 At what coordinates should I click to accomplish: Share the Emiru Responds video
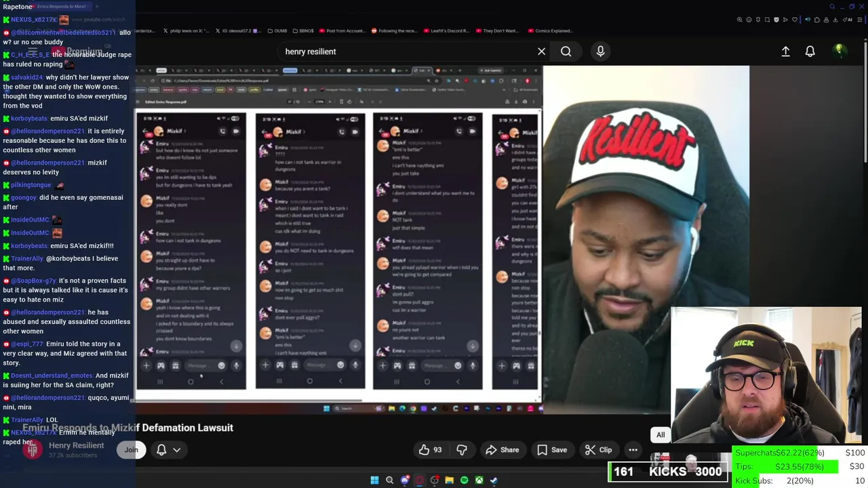[x=502, y=450]
